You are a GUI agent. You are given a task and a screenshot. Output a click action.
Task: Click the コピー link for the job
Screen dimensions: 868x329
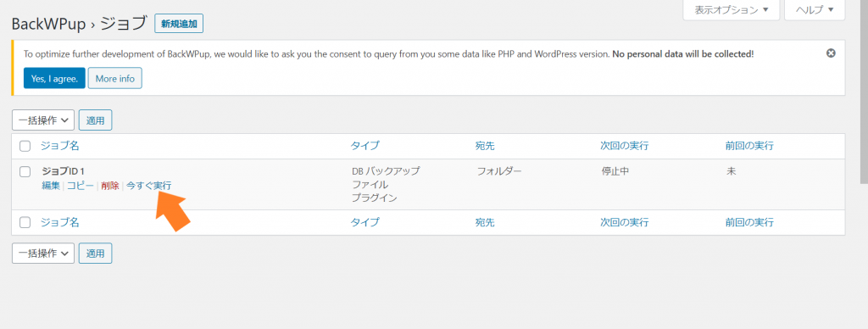81,186
